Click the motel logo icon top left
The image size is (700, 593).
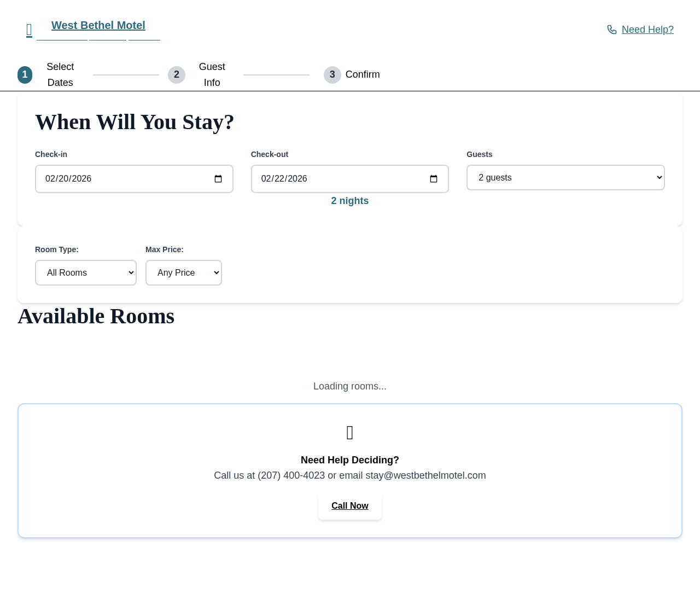[28, 30]
